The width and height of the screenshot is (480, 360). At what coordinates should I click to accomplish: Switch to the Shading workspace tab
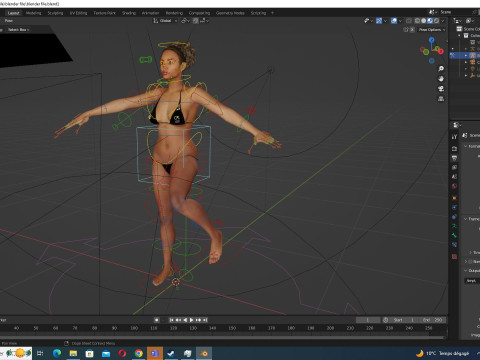129,13
